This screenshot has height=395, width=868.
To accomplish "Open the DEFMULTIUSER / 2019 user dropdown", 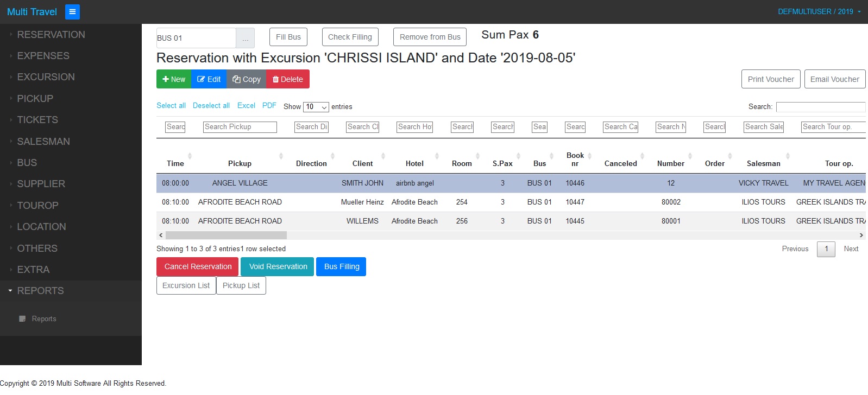I will coord(819,11).
